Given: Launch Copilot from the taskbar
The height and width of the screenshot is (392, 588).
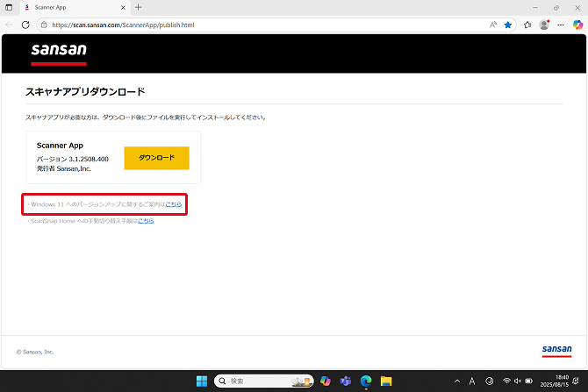Looking at the screenshot, I should [x=326, y=381].
